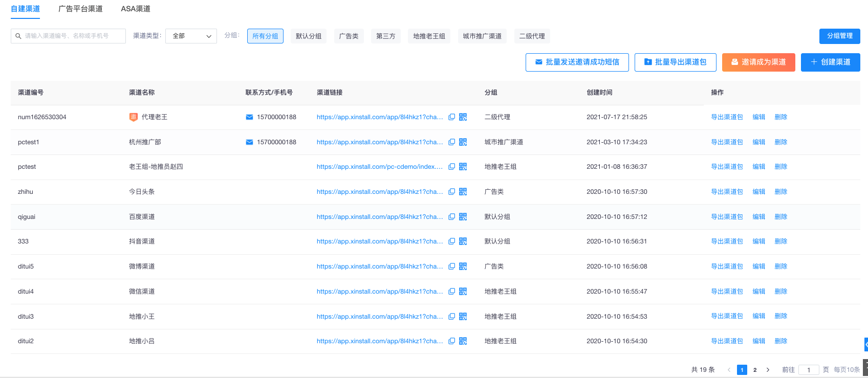Switch to ASA渠道 tab
The height and width of the screenshot is (378, 868).
[136, 9]
